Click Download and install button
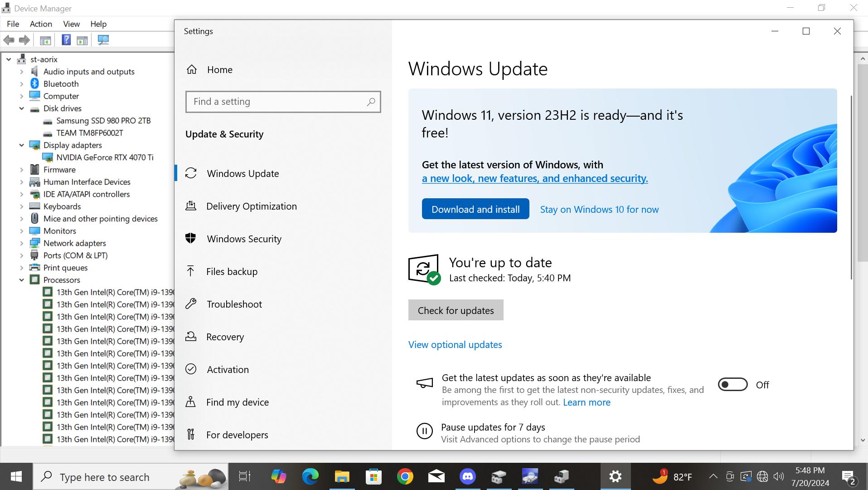The image size is (868, 490). click(x=475, y=209)
